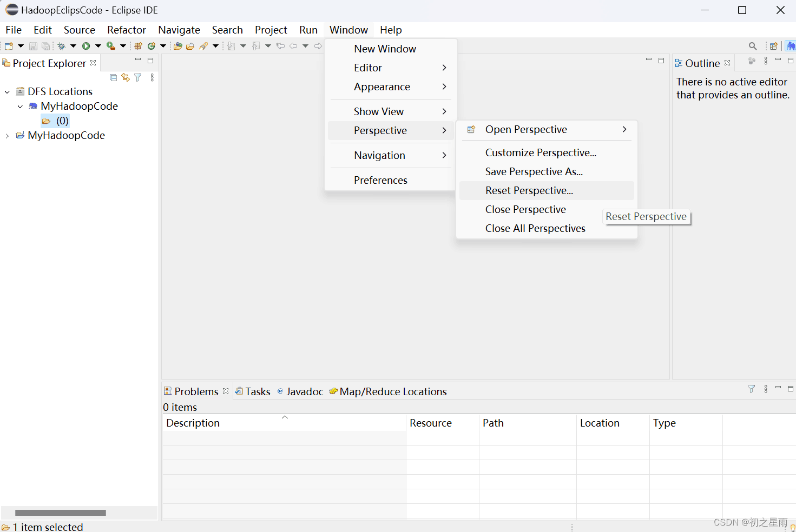Click the Last Edit Location icon
The width and height of the screenshot is (796, 532).
(280, 46)
